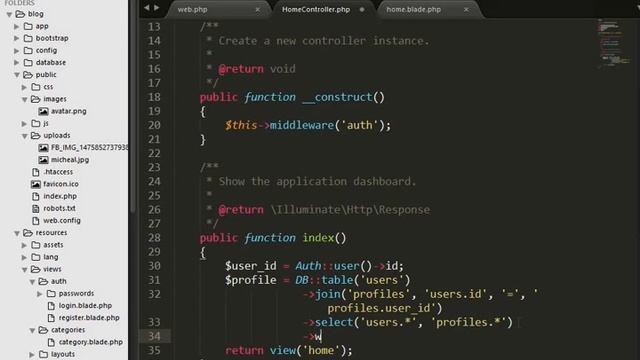Viewport: 640px width, 360px height.
Task: Open avatar.png in the sidebar
Action: point(69,111)
